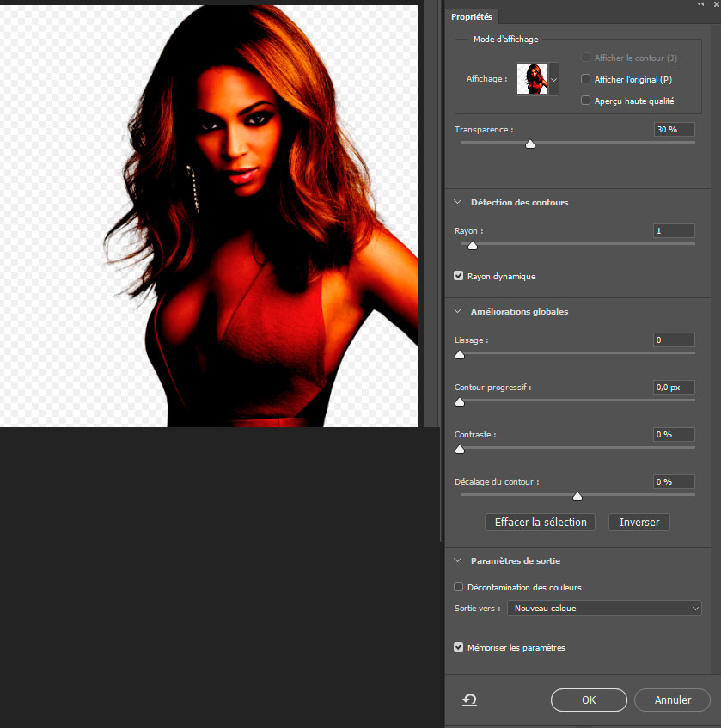Click the Inverser button
The height and width of the screenshot is (728, 721).
(x=639, y=522)
